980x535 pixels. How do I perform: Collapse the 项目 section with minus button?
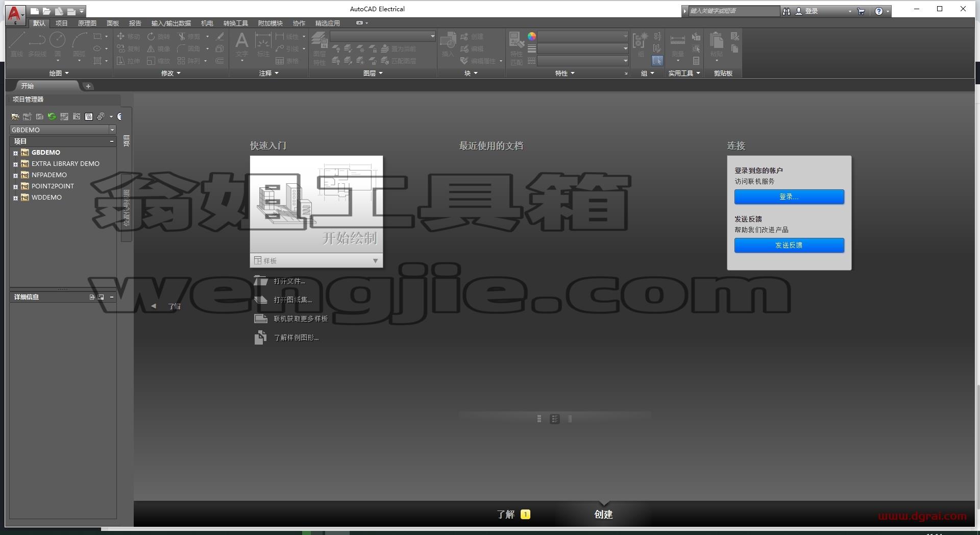pyautogui.click(x=112, y=141)
